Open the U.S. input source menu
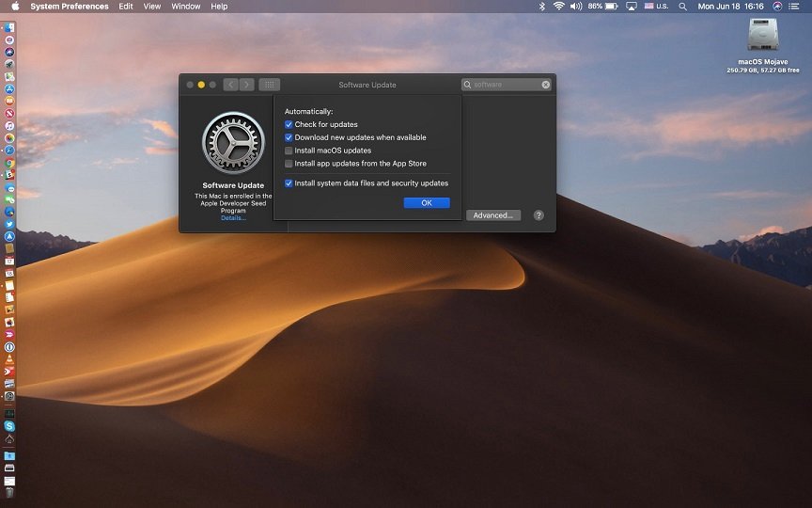The image size is (812, 508). click(655, 7)
